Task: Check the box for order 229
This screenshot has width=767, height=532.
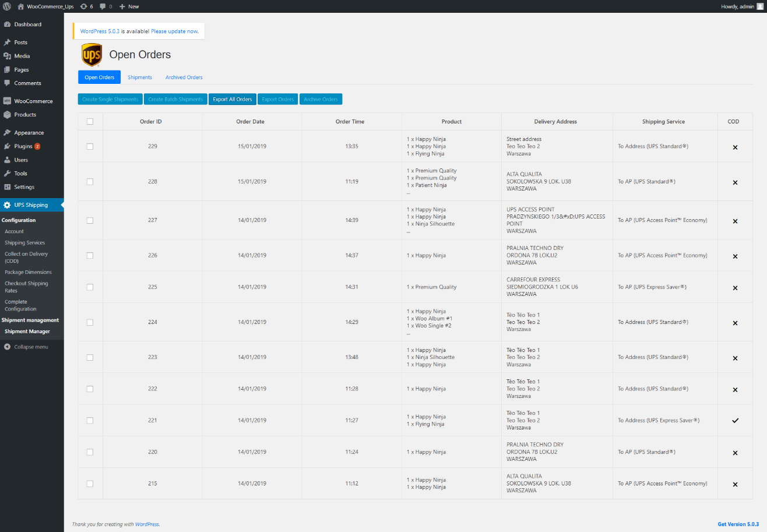Action: (x=90, y=146)
